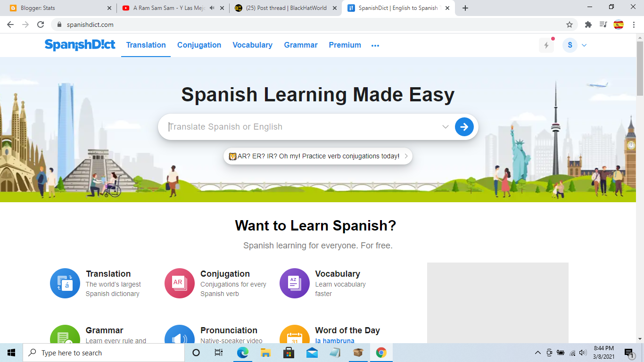Click the Word of the Day calendar icon

pos(295,334)
